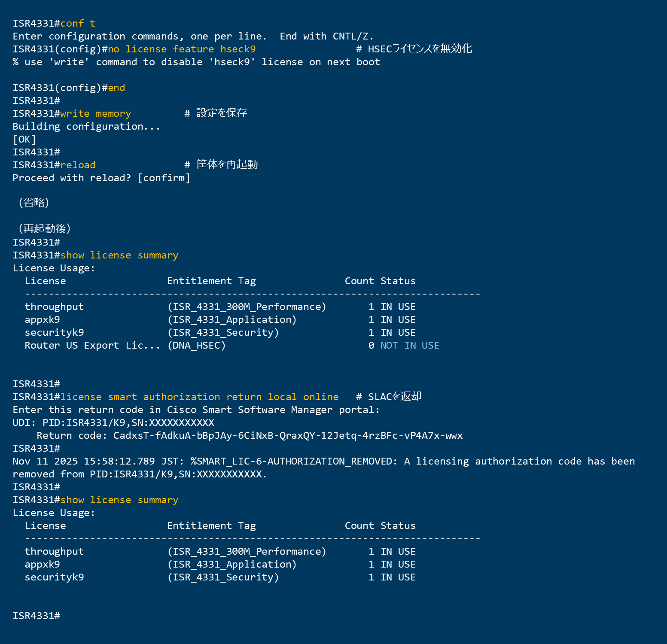Click the return code string starting with CadxsT
Viewport: 667px width, 644px height.
[x=288, y=436]
